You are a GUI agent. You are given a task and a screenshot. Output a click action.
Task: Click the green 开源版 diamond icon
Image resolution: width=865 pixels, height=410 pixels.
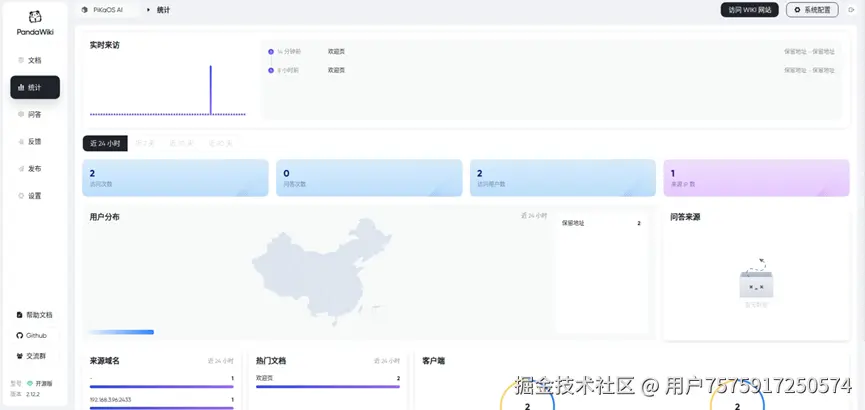point(30,384)
